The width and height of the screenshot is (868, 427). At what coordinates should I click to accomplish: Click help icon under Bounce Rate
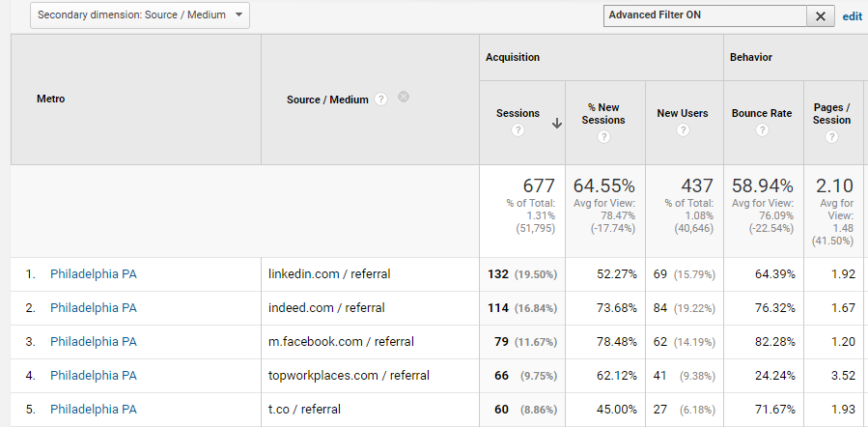(762, 131)
